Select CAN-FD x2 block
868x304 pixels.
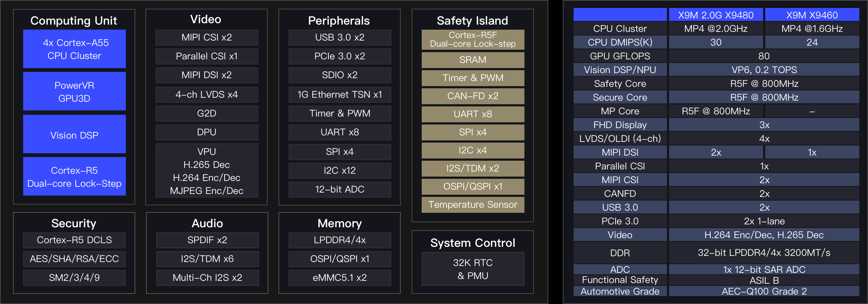point(473,96)
